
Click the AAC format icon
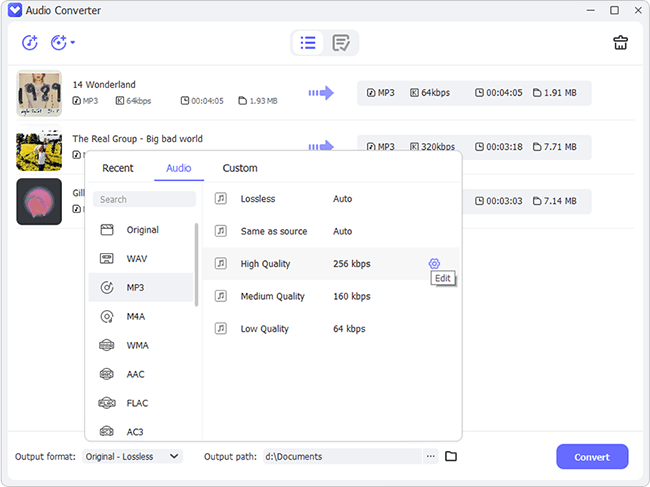tap(107, 374)
